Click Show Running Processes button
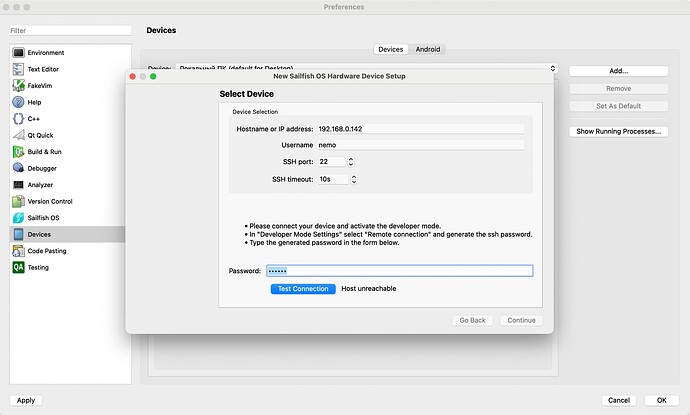Screen dimensions: 690x415 [x=618, y=132]
